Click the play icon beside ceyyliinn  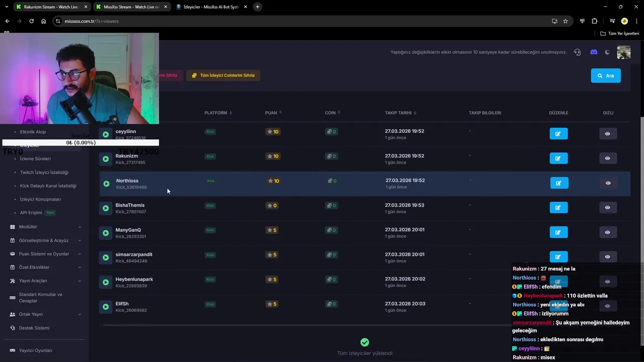coord(106,134)
